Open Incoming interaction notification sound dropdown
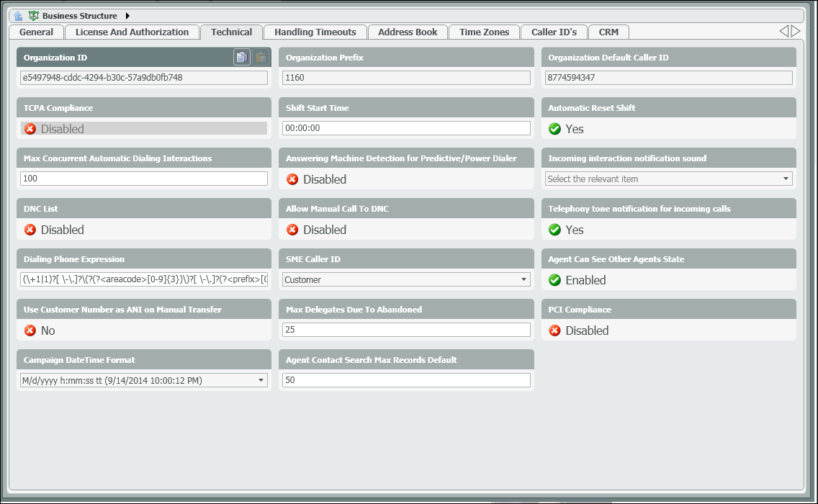 pos(786,179)
